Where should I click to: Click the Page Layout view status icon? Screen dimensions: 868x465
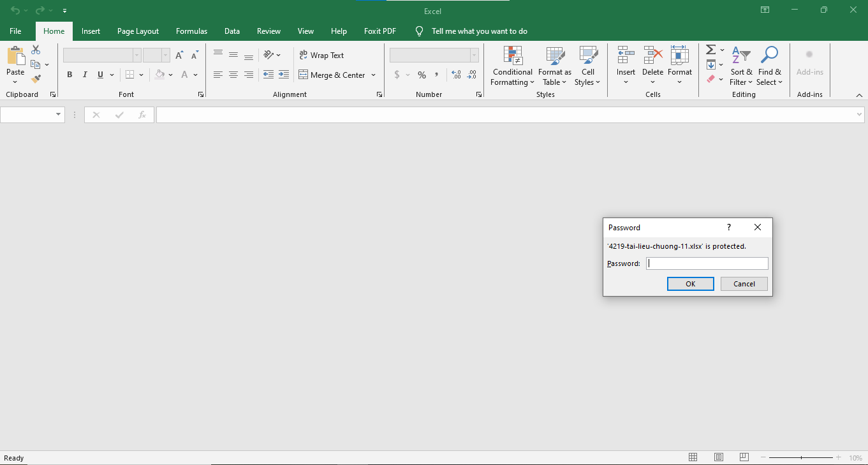click(719, 457)
